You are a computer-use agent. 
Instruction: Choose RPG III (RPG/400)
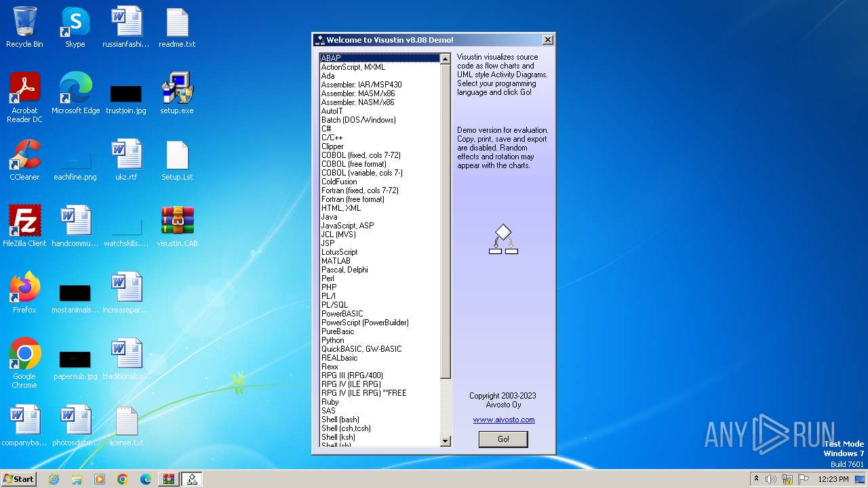tap(380, 375)
